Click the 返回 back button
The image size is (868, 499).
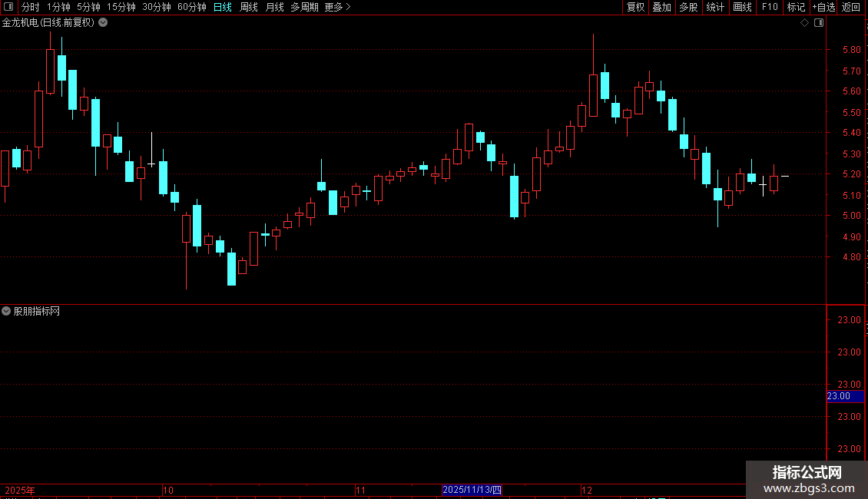[851, 7]
